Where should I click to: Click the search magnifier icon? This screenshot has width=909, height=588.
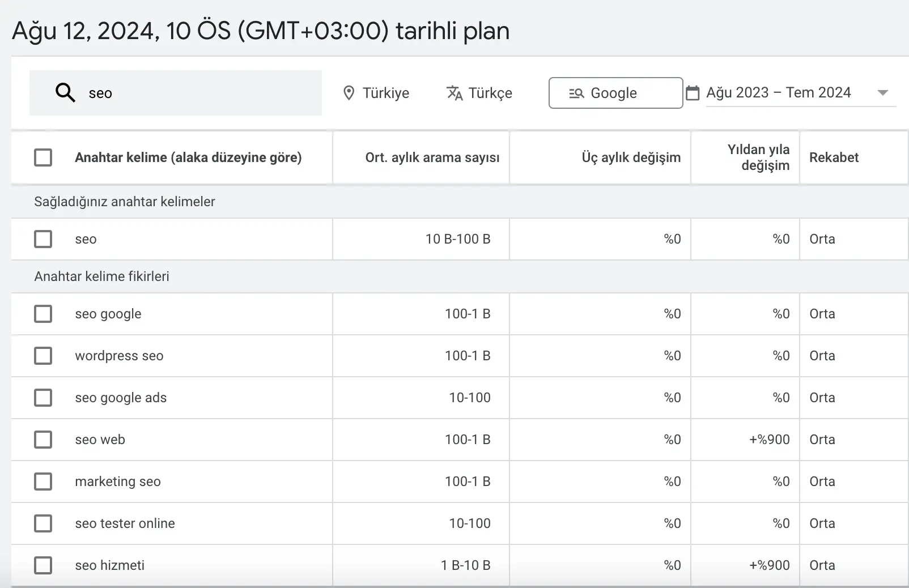[x=65, y=92]
